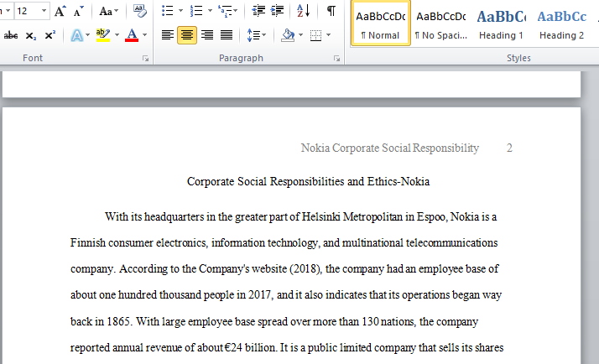Justify paragraph text
Image resolution: width=599 pixels, height=364 pixels.
pos(227,35)
